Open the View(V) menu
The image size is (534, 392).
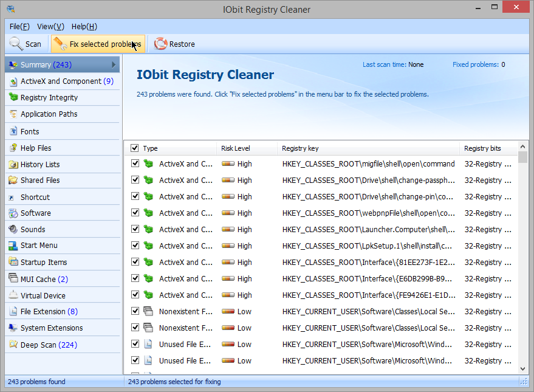pos(50,27)
